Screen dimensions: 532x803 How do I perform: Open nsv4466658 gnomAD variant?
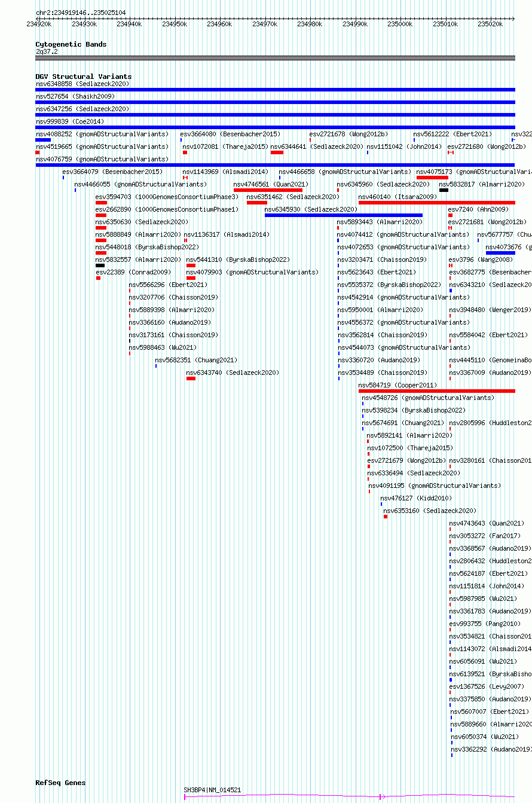(x=345, y=172)
